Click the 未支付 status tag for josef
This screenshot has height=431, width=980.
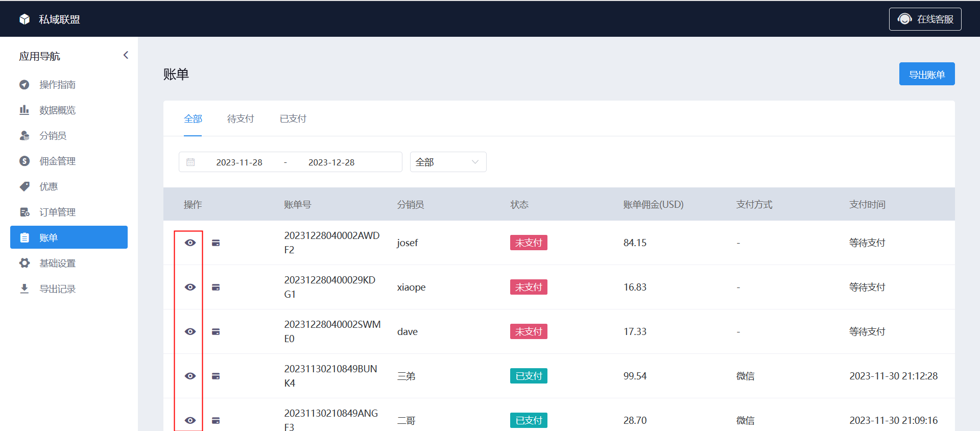point(529,243)
